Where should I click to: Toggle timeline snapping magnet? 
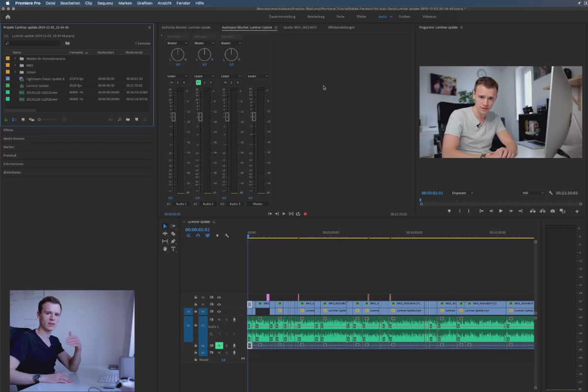198,236
